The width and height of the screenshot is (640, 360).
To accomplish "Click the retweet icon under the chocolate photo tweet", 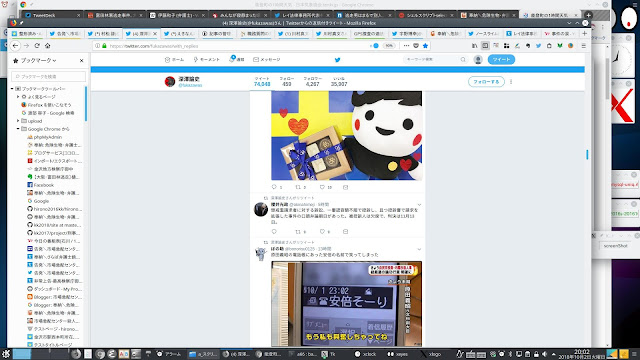I will tap(298, 187).
